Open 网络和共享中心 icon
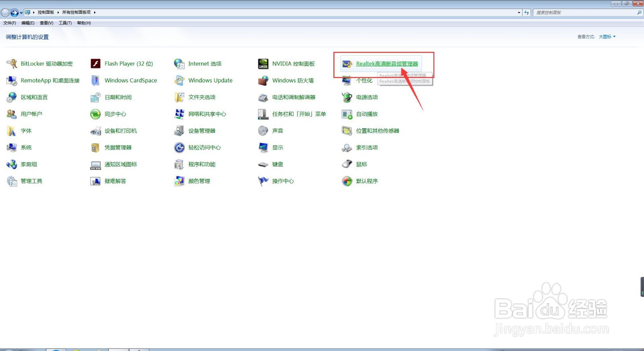The image size is (644, 351). [x=179, y=114]
